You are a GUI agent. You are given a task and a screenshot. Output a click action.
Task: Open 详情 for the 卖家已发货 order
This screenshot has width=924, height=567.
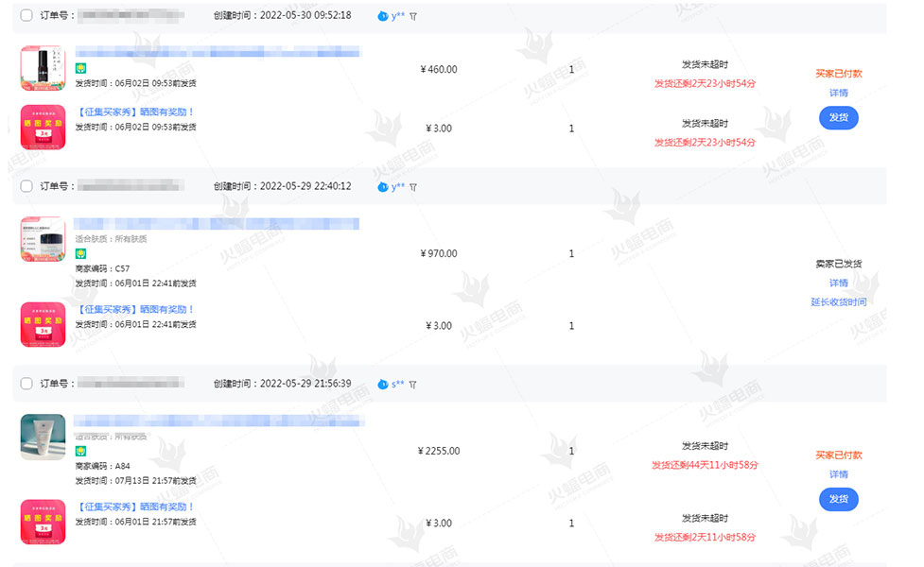(x=838, y=283)
